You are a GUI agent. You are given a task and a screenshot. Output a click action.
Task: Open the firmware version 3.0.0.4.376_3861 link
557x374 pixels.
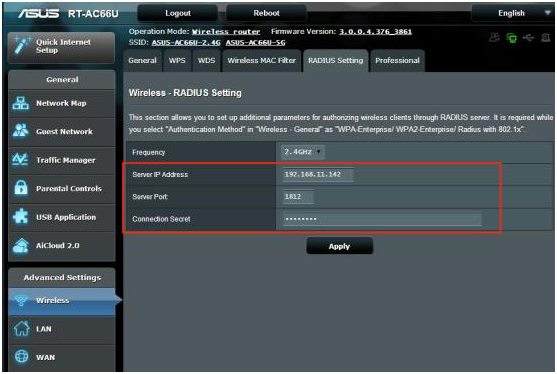pyautogui.click(x=375, y=32)
